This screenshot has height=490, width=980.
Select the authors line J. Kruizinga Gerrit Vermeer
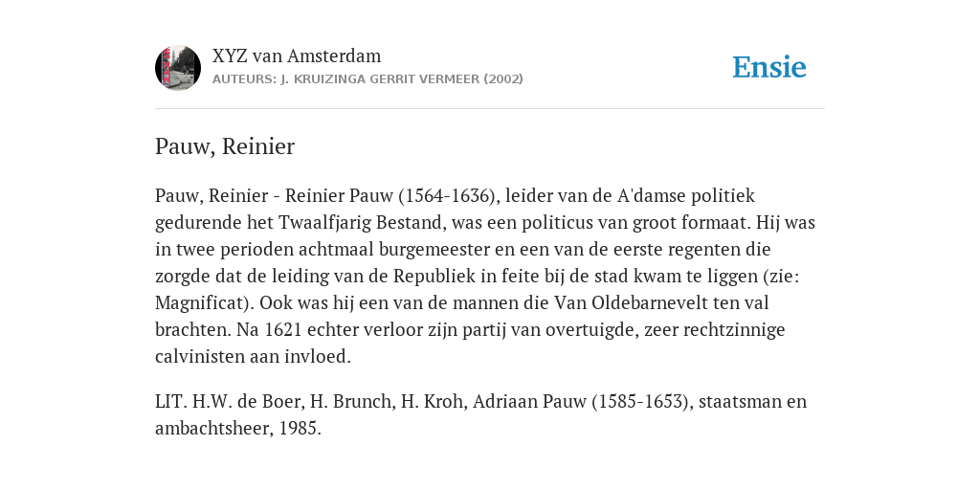367,79
